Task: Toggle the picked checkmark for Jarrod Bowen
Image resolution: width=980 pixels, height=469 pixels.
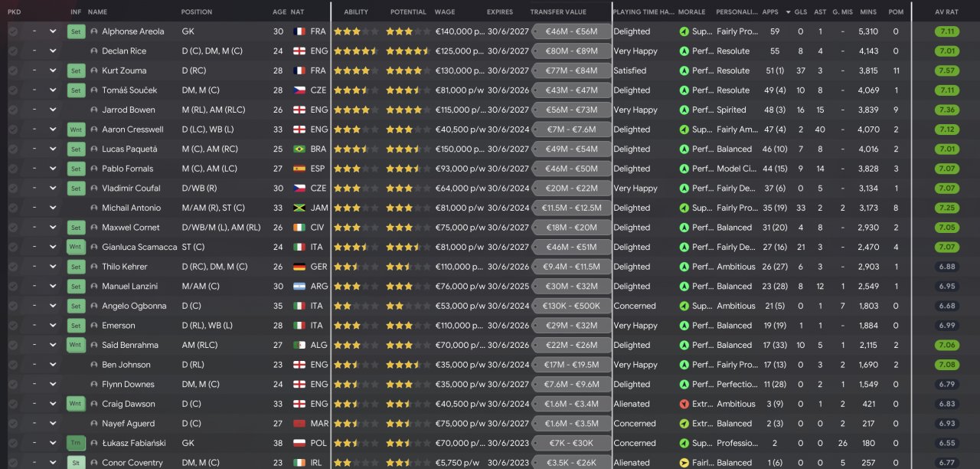Action: click(13, 110)
